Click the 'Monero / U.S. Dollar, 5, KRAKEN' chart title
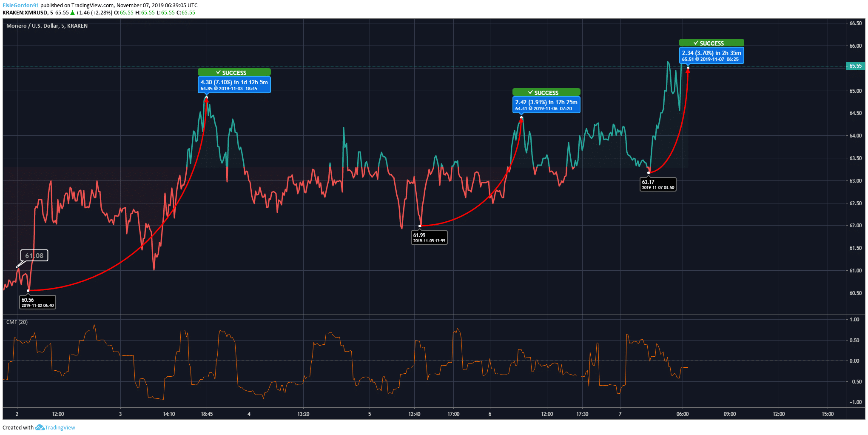 pos(47,26)
